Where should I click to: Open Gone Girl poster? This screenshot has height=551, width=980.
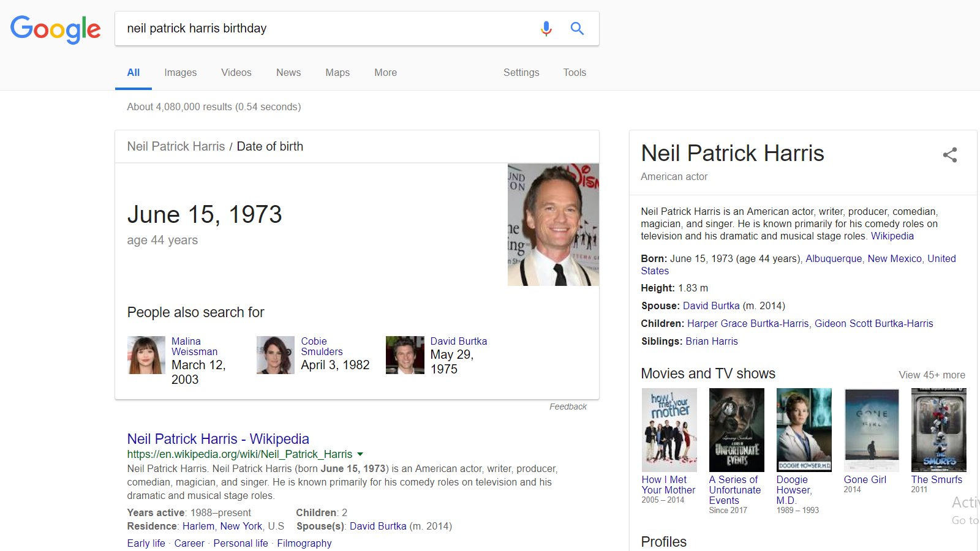coord(872,430)
